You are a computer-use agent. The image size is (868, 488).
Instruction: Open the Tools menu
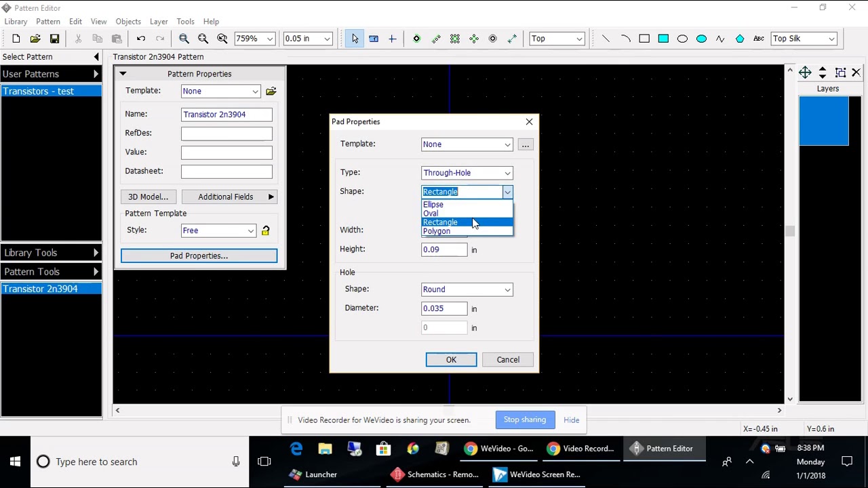(185, 22)
